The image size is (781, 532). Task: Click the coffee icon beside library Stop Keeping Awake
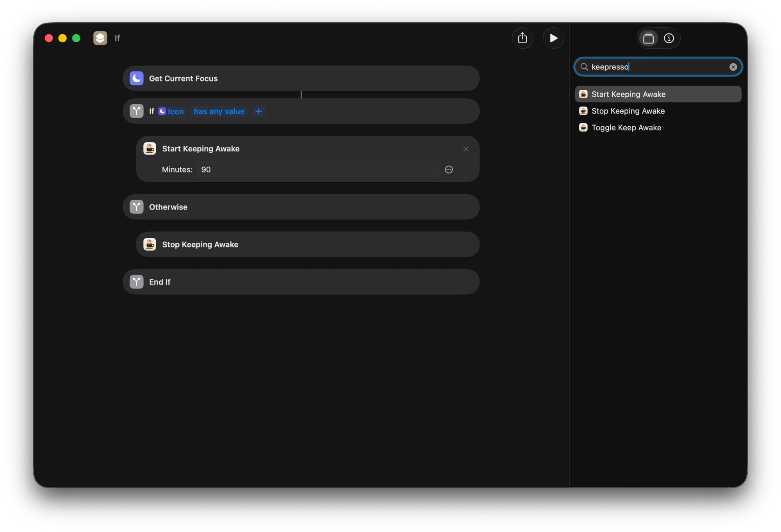(x=583, y=111)
